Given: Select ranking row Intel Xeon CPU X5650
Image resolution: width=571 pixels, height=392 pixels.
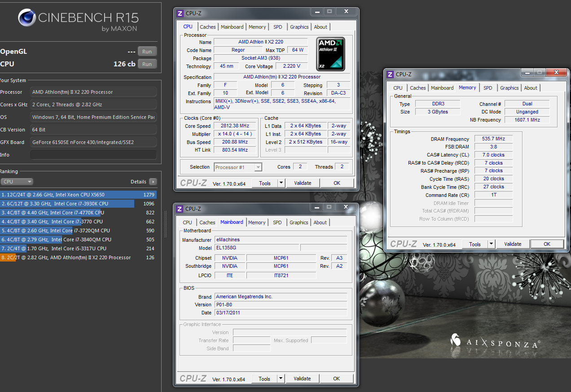Looking at the screenshot, I should pos(78,195).
